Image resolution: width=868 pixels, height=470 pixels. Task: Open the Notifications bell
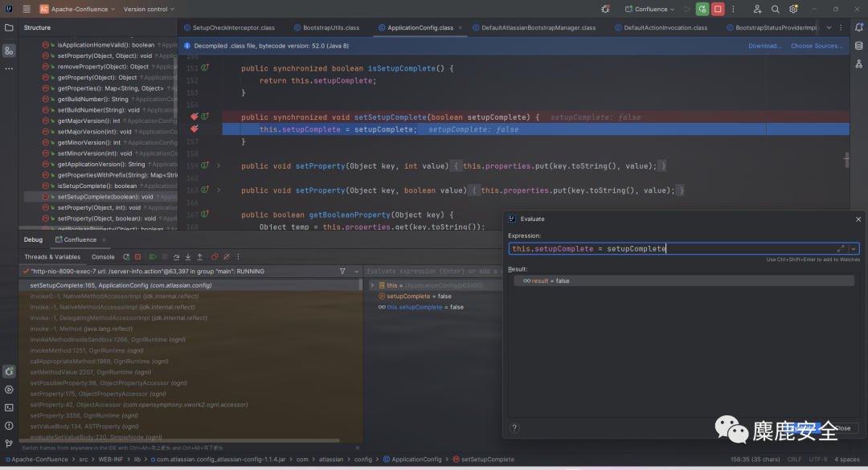858,27
